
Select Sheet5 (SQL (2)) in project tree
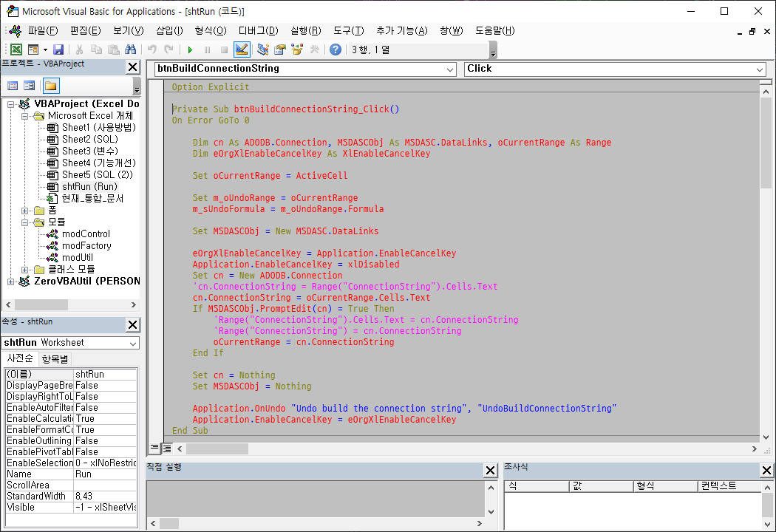[97, 174]
